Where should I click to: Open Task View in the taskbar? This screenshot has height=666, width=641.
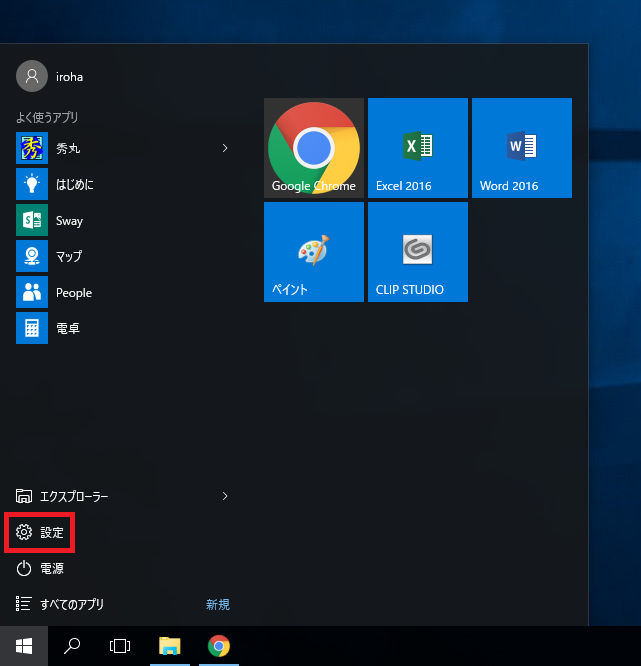click(x=120, y=646)
